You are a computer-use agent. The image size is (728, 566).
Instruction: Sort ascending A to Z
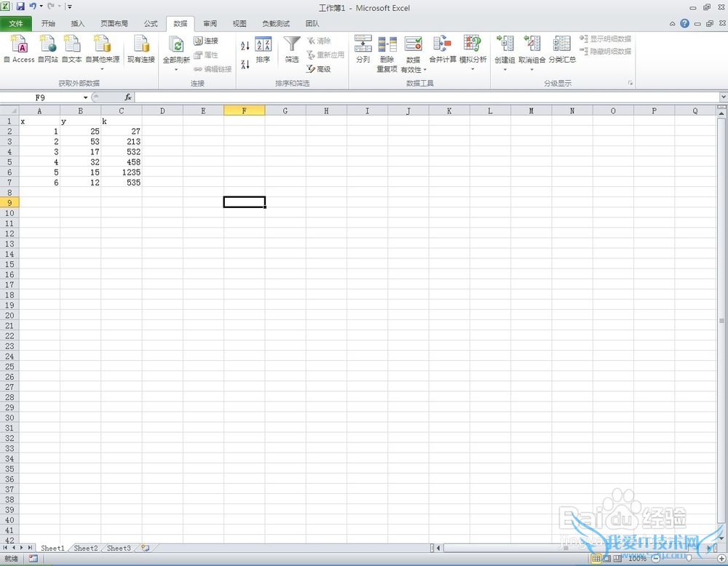245,45
